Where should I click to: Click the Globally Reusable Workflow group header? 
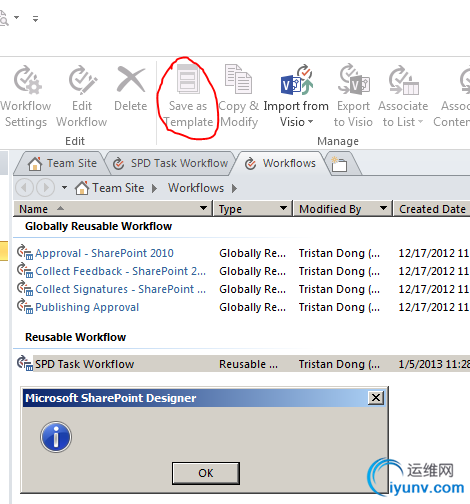[x=98, y=226]
